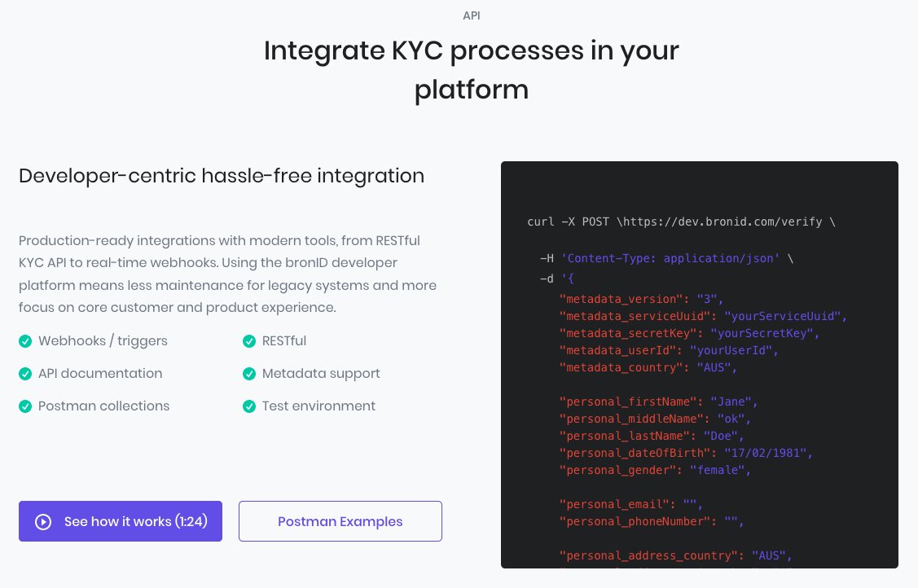Click the "personal_lastName": "Doe" code line
Viewport: 918px width, 588px height.
652,436
